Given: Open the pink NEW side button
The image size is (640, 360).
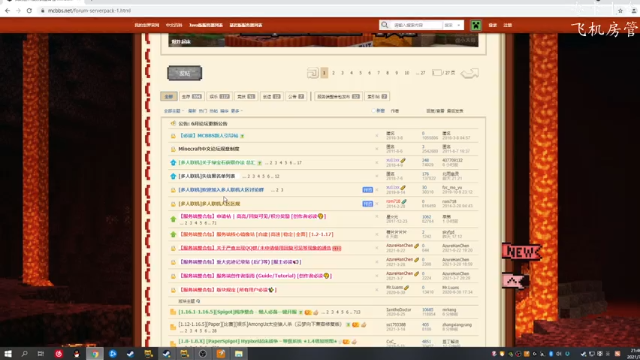Looking at the screenshot, I should point(522,252).
